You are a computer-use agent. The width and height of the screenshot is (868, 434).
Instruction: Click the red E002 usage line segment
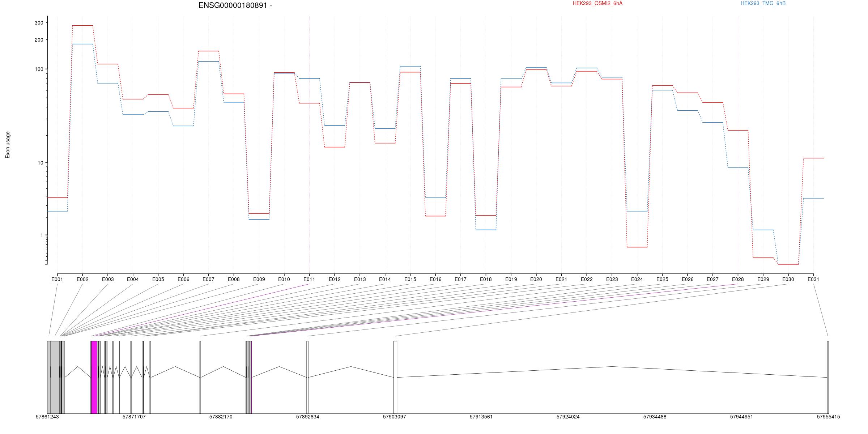(82, 26)
